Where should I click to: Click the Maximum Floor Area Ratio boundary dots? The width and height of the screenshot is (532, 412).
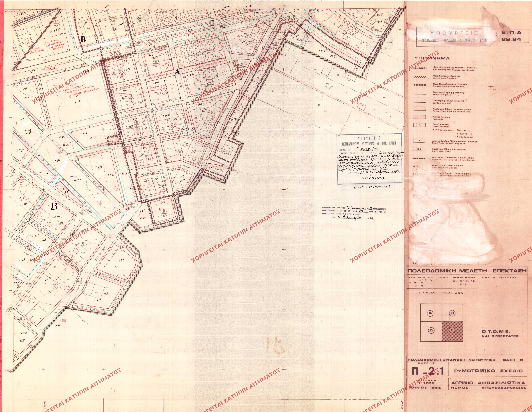420,158
